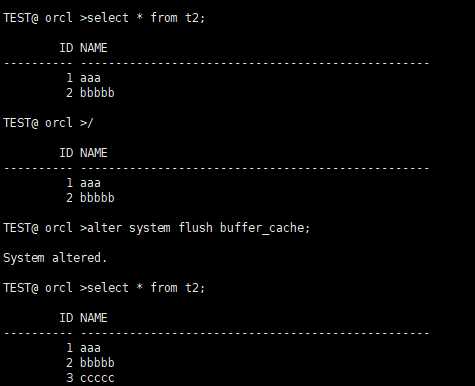Click the last 'select * from t2;' command
Viewport: 475px width, 386px height.
(146, 288)
